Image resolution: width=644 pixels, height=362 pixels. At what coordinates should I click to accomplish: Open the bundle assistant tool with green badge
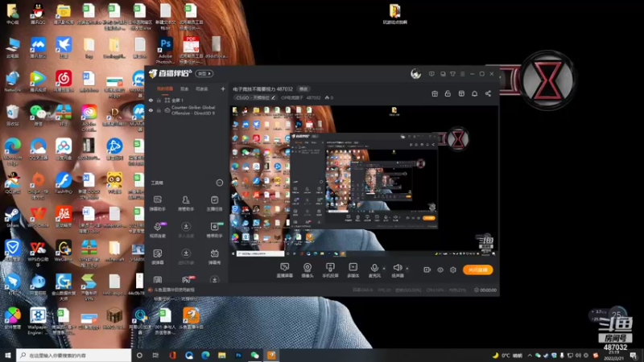[214, 230]
